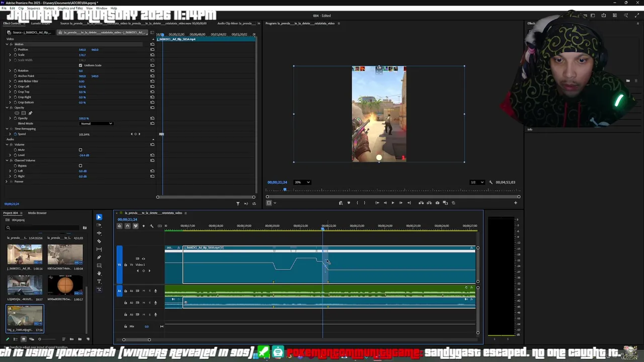Enable Channel Volume Bypass checkbox

[80, 165]
